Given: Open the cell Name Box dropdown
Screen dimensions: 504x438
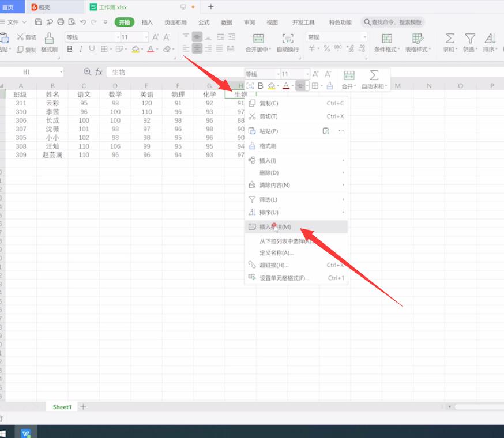Looking at the screenshot, I should 61,72.
